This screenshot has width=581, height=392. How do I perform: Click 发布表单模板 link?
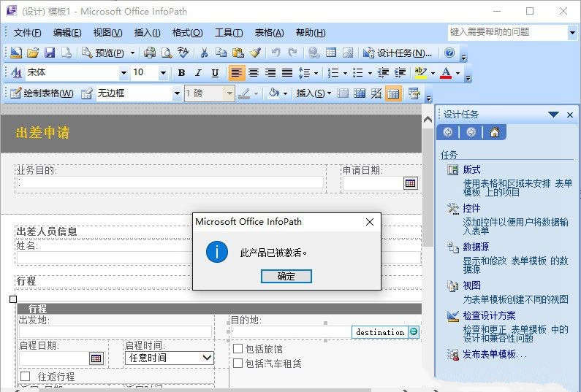(495, 354)
